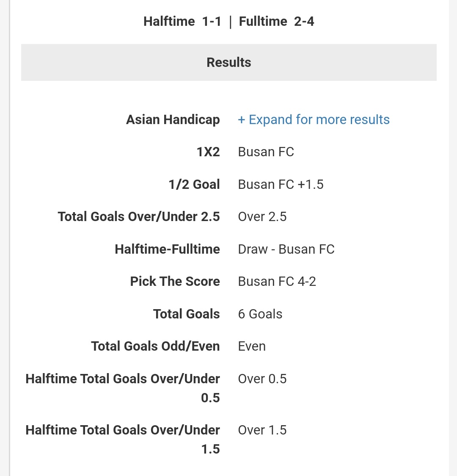This screenshot has height=476, width=457.
Task: Select the Busan FC 1X2 result
Action: pos(266,152)
